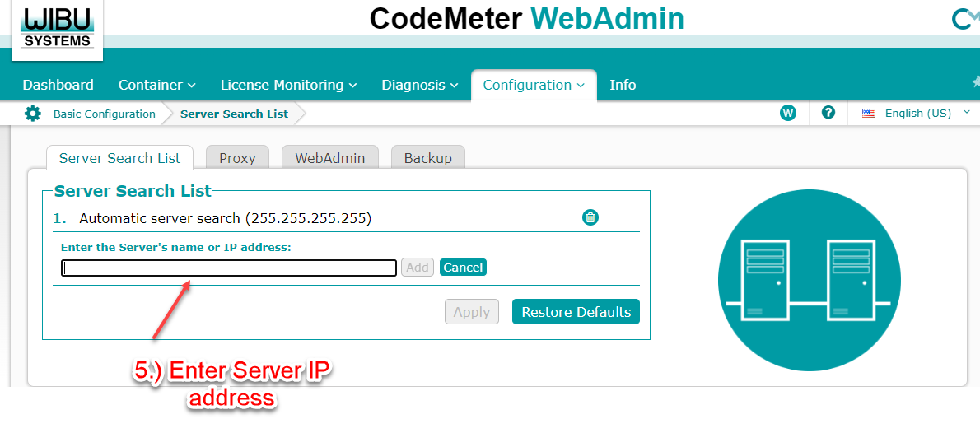Screen dimensions: 980x433
Task: Open the Dashboard menu item
Action: coord(58,85)
